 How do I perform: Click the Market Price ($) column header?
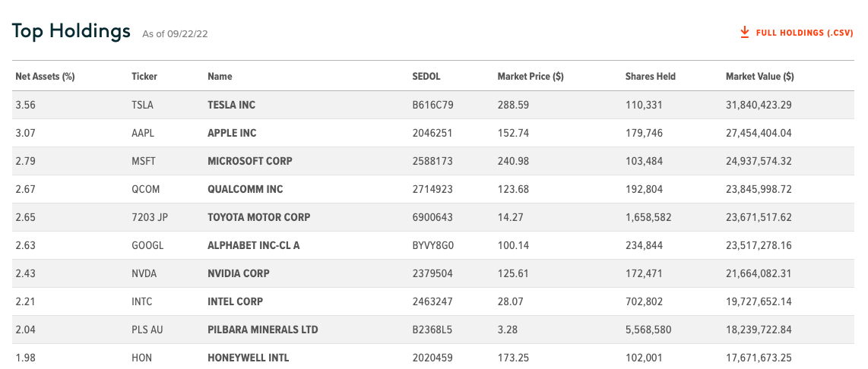(531, 77)
